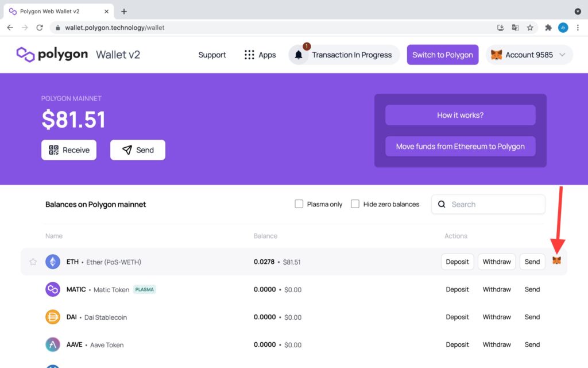Click the site lock icon
Image resolution: width=588 pixels, height=368 pixels.
coord(58,28)
